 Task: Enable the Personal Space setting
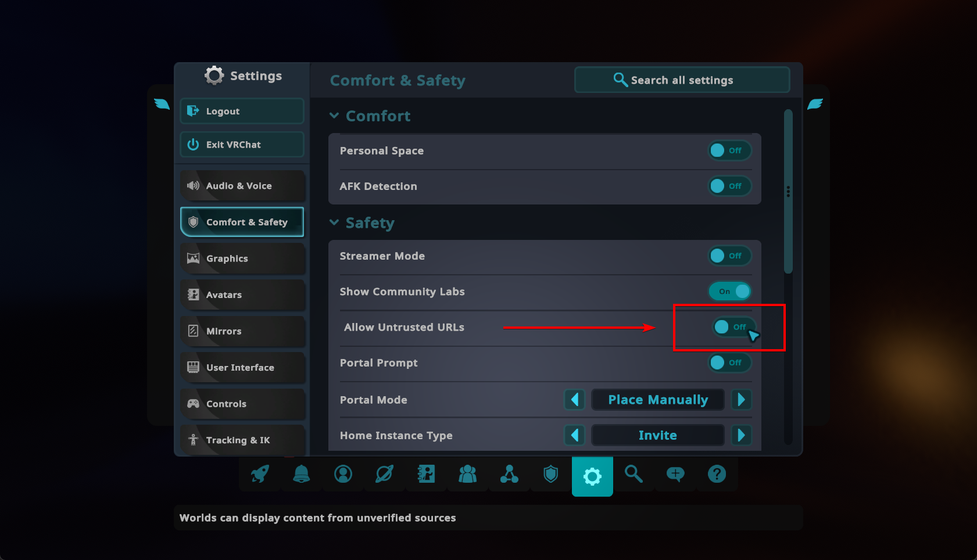point(730,150)
